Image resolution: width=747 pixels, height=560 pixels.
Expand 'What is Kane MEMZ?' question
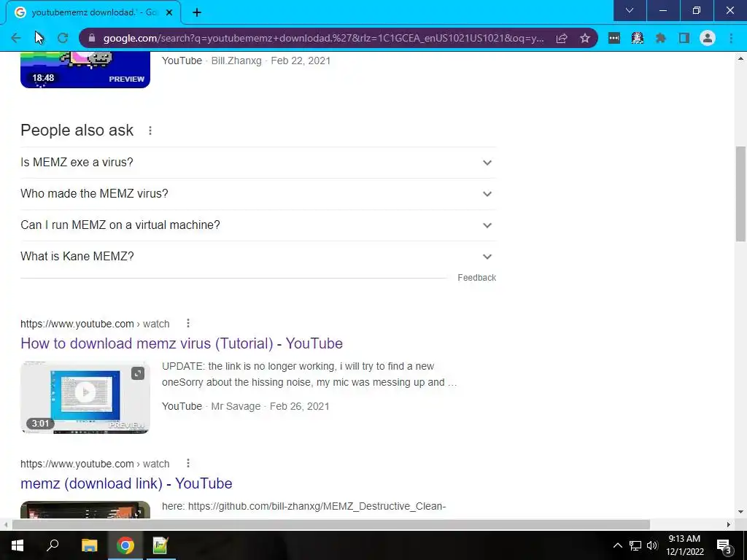coord(258,257)
